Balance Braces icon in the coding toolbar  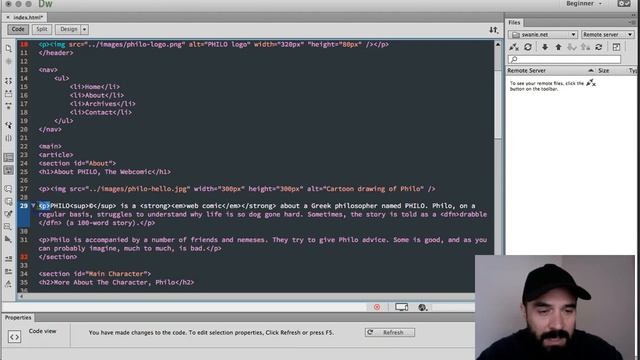click(x=8, y=138)
